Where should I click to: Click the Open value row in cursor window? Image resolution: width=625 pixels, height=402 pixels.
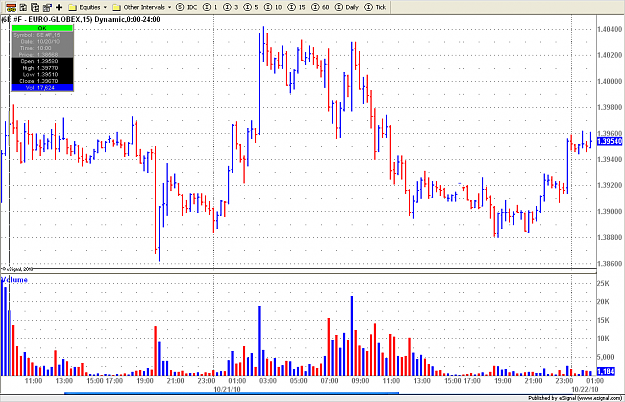[x=42, y=61]
